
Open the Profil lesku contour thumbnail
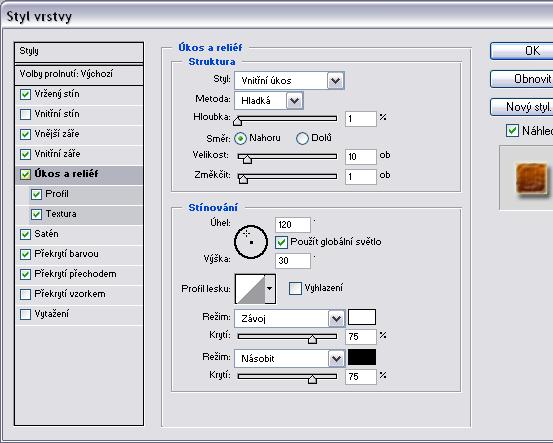coord(250,289)
